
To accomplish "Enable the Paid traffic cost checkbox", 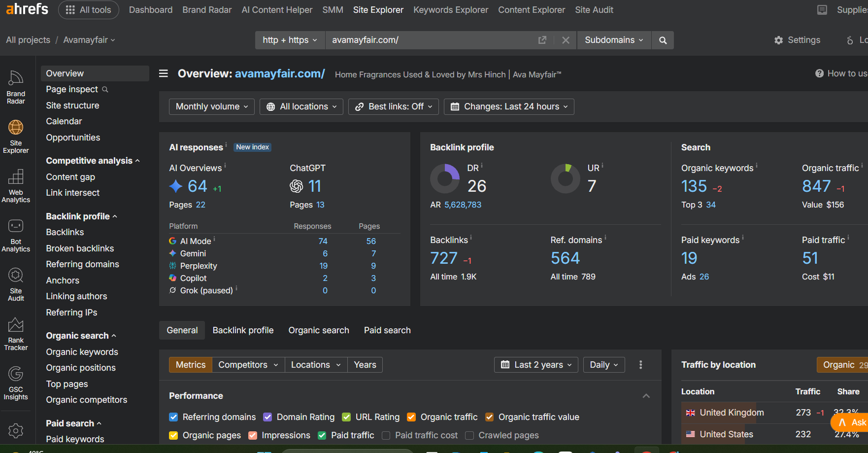I will point(386,435).
